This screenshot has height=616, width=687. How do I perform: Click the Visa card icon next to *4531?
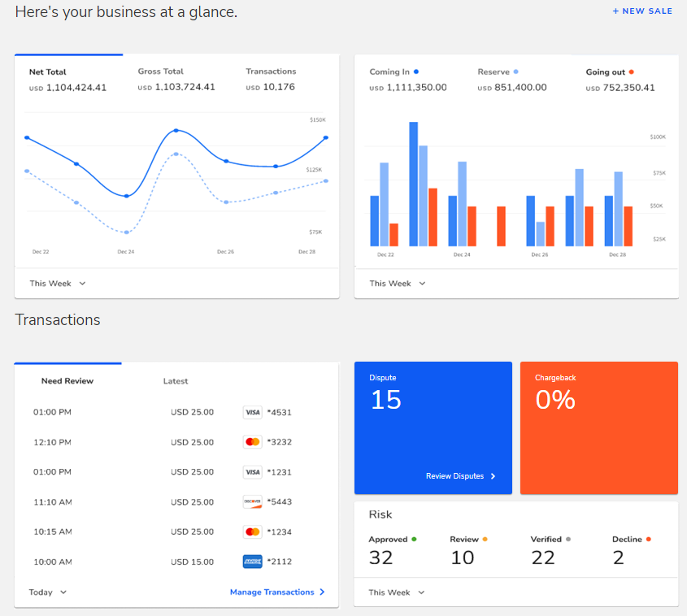[x=252, y=412]
